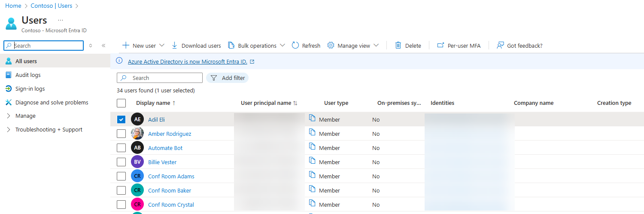Viewport: 644px width, 214px height.
Task: Copy the user principal name for Conf Room Baker
Action: click(x=313, y=189)
